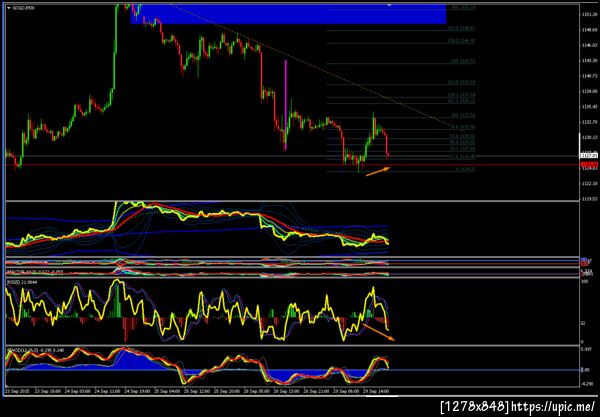Click the 32 level on the RSI scale
The height and width of the screenshot is (417, 600).
pos(584,323)
